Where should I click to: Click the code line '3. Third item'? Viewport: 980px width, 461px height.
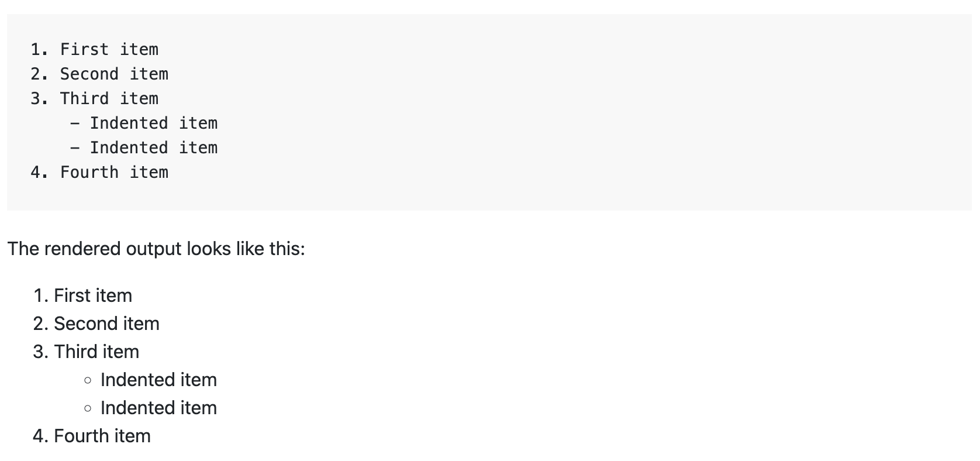(94, 98)
